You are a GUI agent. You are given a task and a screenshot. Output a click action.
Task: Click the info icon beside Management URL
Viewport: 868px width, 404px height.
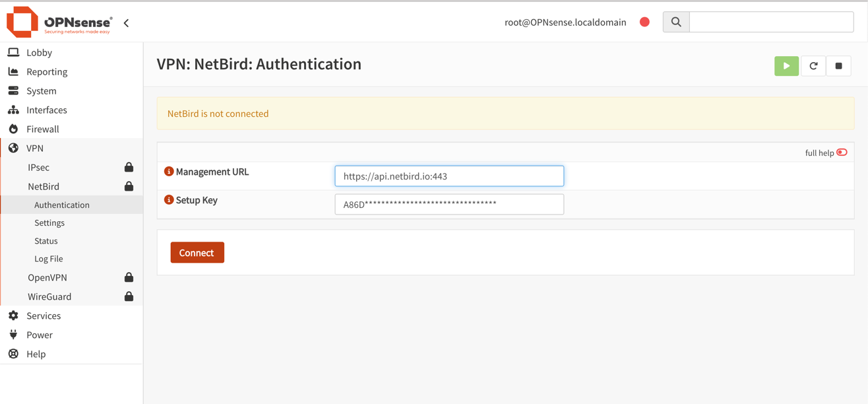[170, 171]
